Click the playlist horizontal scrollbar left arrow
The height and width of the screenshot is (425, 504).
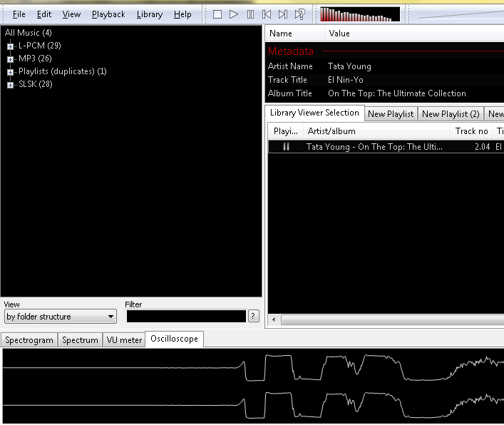click(x=274, y=319)
